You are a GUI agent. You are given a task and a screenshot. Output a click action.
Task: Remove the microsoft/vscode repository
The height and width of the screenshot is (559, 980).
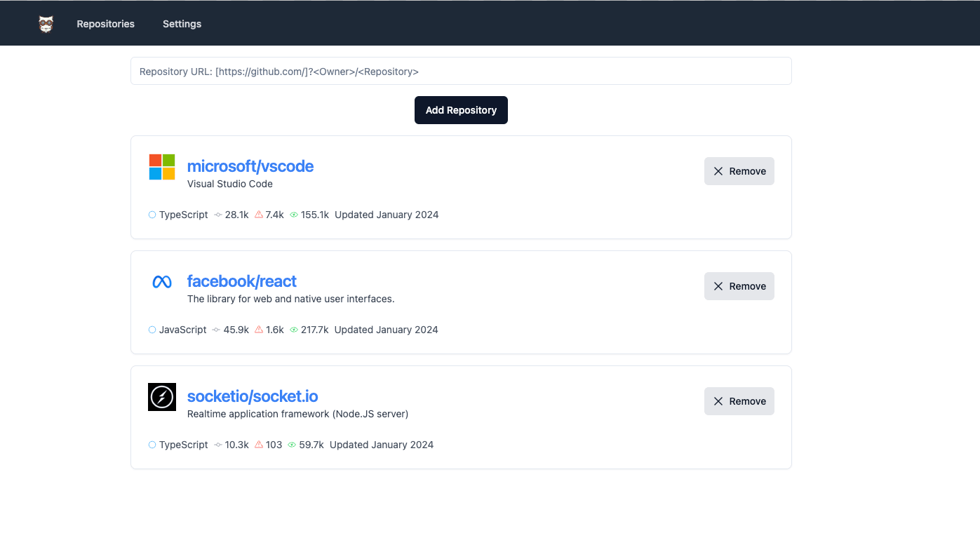[x=739, y=171]
